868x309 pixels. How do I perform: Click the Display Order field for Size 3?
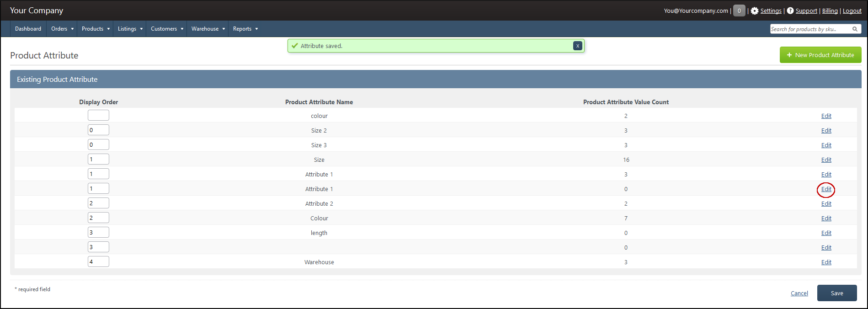click(98, 144)
